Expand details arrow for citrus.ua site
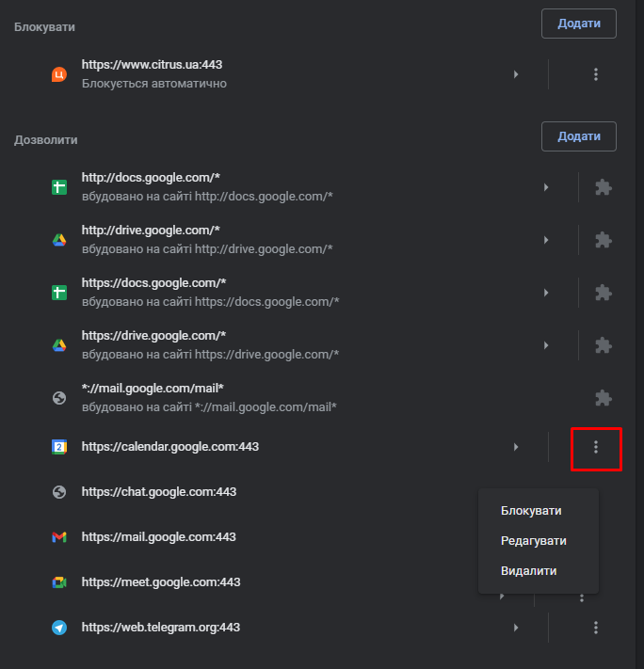 pyautogui.click(x=516, y=74)
